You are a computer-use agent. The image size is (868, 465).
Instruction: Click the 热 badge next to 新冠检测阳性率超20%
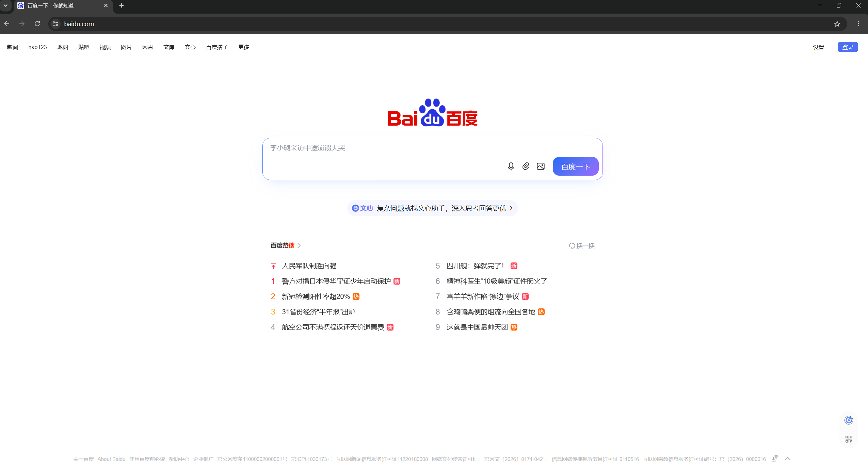356,296
